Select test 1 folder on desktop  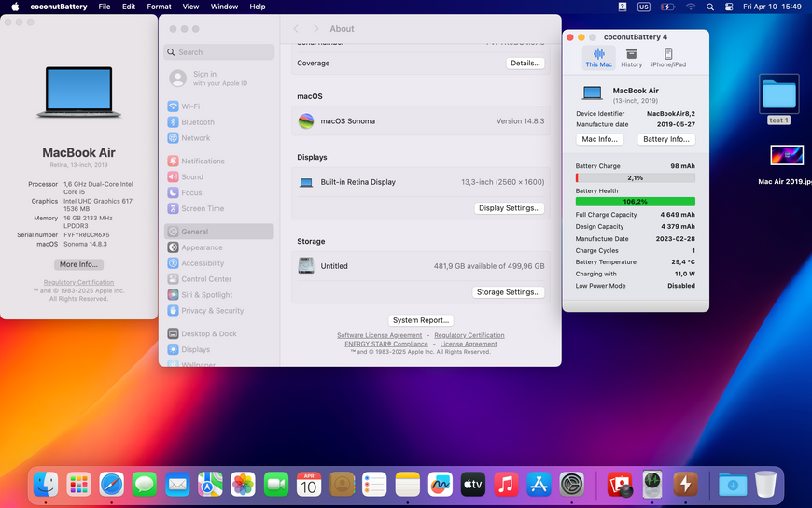click(x=778, y=100)
